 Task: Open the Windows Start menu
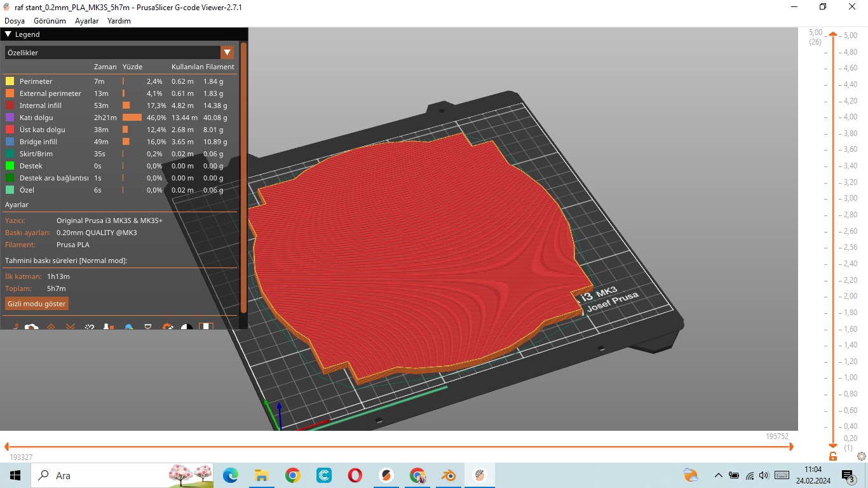click(x=15, y=475)
